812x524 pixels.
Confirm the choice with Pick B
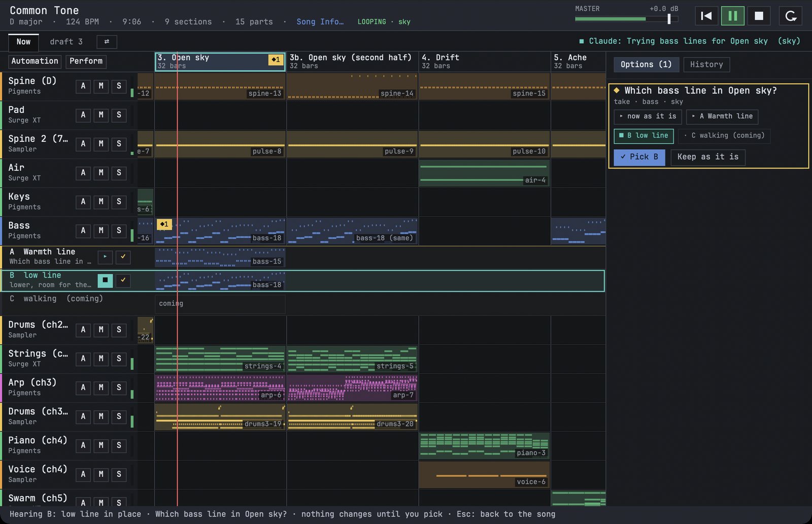[x=639, y=157]
